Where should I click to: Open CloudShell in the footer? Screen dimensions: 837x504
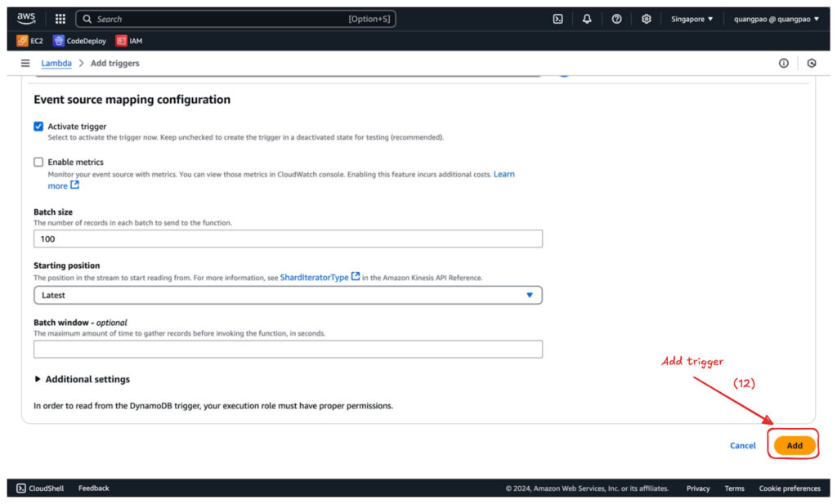[40, 488]
